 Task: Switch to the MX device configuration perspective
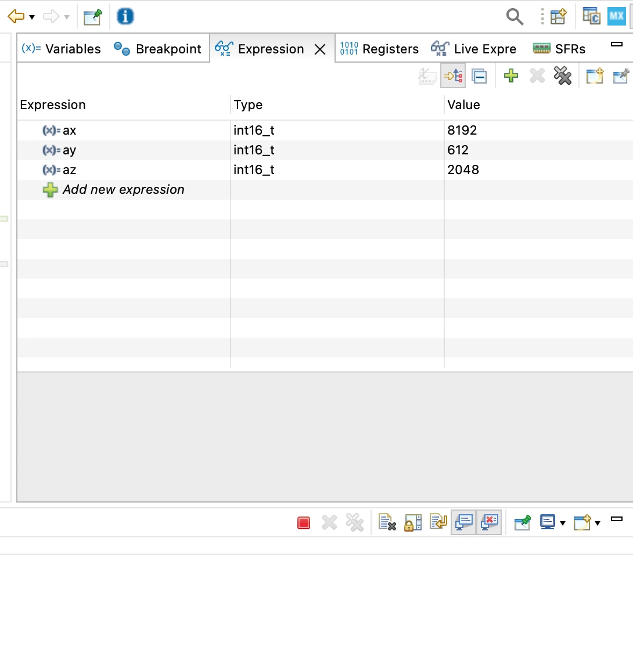point(616,16)
